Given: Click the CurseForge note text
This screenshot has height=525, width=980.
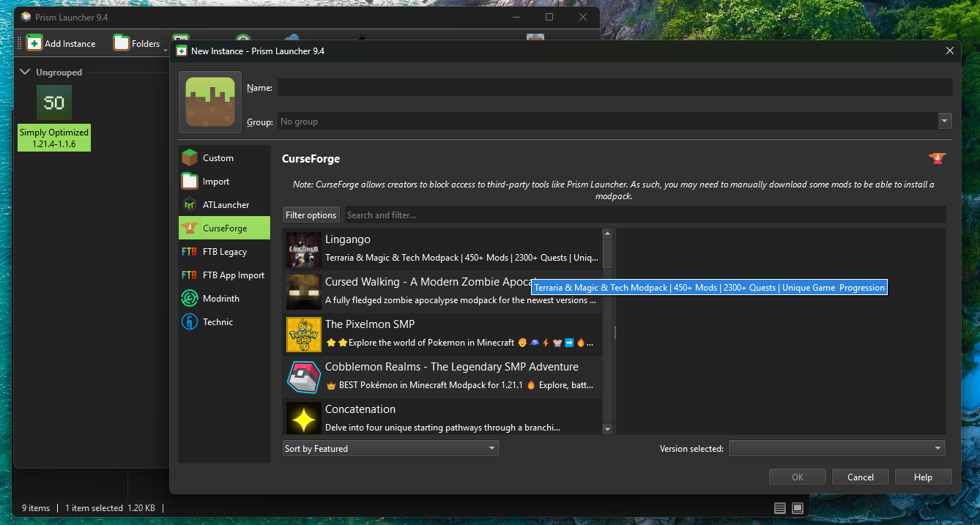Looking at the screenshot, I should (x=613, y=190).
